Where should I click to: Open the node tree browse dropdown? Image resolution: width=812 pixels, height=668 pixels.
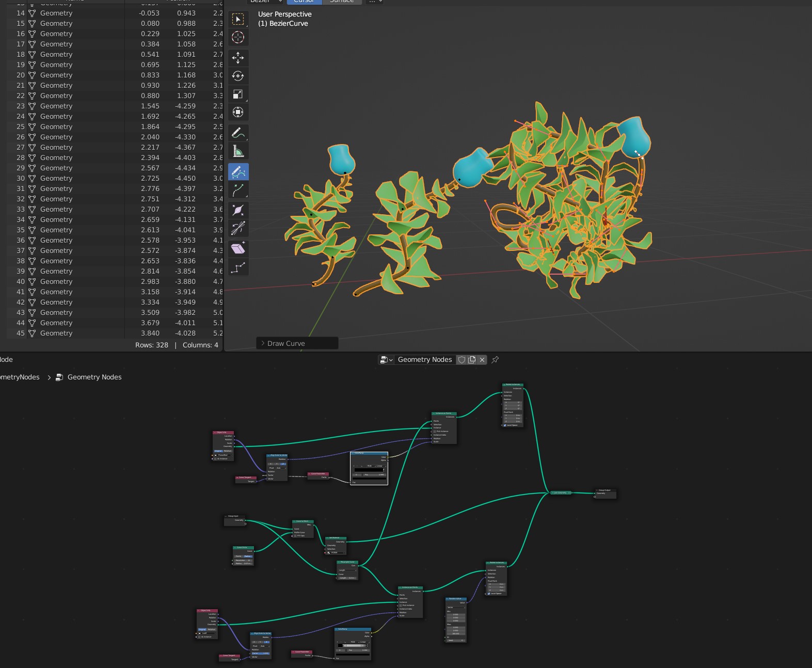386,360
